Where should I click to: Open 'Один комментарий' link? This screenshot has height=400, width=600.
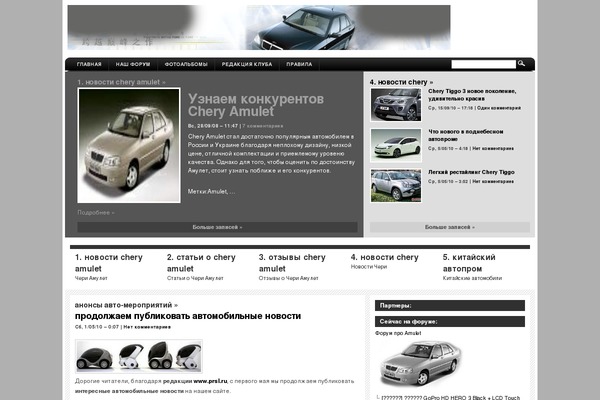[x=499, y=108]
